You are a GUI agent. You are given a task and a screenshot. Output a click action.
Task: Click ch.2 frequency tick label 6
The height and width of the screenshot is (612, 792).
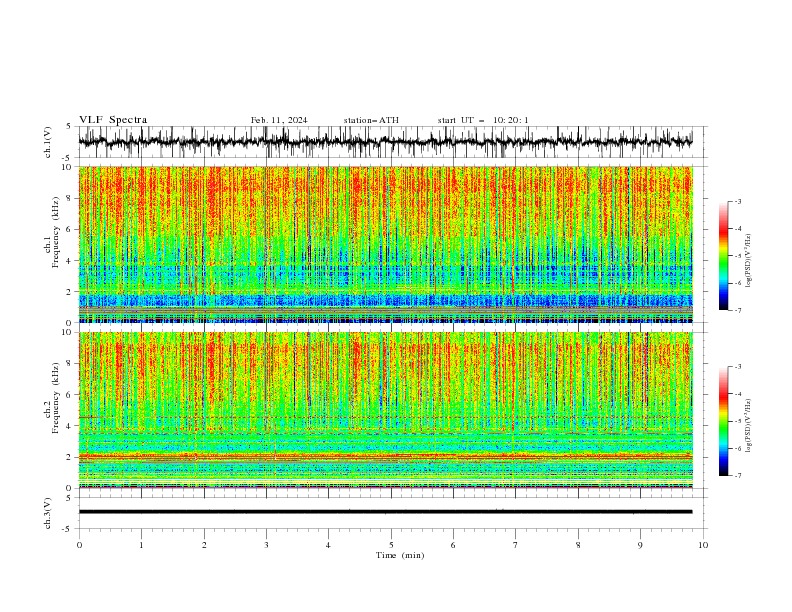pyautogui.click(x=69, y=395)
